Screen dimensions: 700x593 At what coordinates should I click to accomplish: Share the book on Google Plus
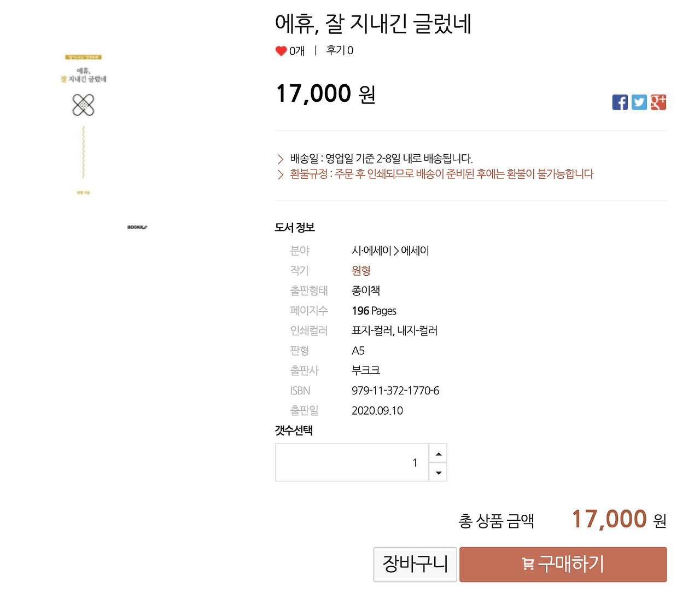tap(658, 102)
